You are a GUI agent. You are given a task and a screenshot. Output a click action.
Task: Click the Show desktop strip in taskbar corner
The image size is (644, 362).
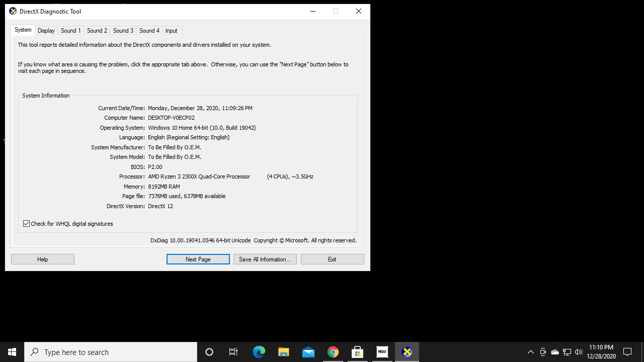coord(642,352)
